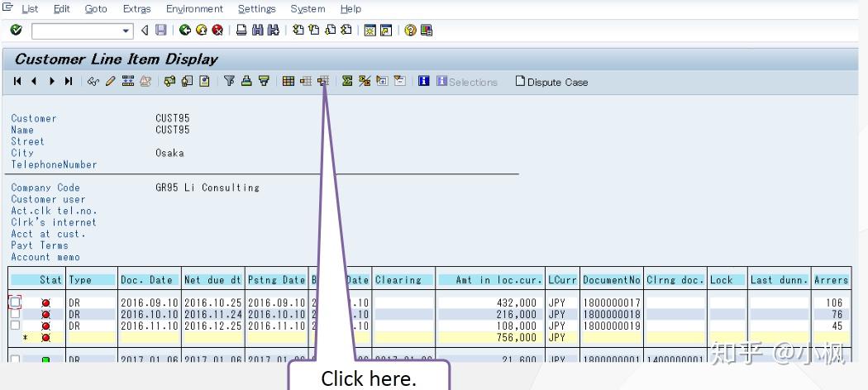Click the Sort Ascending icon

click(247, 81)
